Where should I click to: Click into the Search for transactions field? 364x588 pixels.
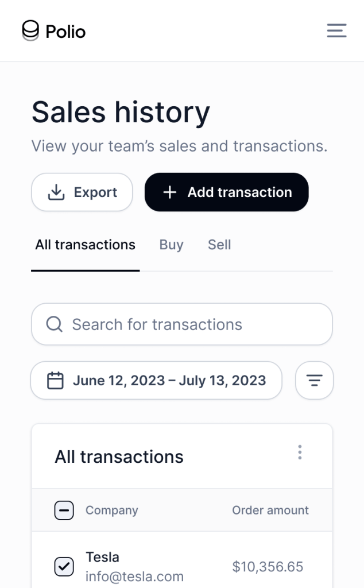click(x=189, y=324)
